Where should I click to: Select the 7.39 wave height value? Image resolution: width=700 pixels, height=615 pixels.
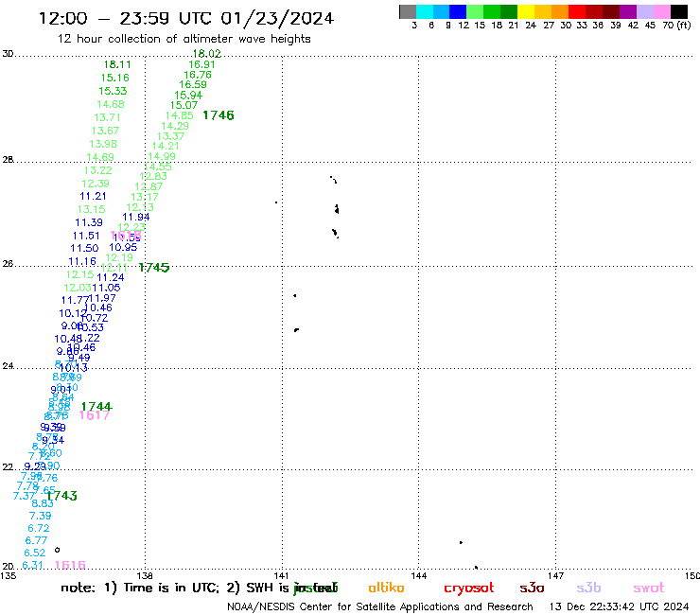(40, 517)
